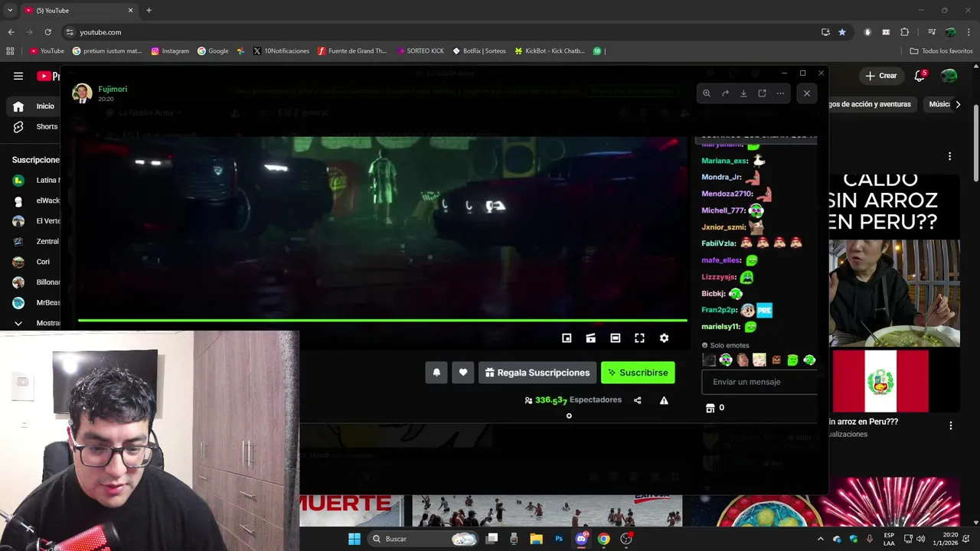Open the three-dot more options in preview toolbar
Image resolution: width=980 pixels, height=551 pixels.
(x=780, y=93)
